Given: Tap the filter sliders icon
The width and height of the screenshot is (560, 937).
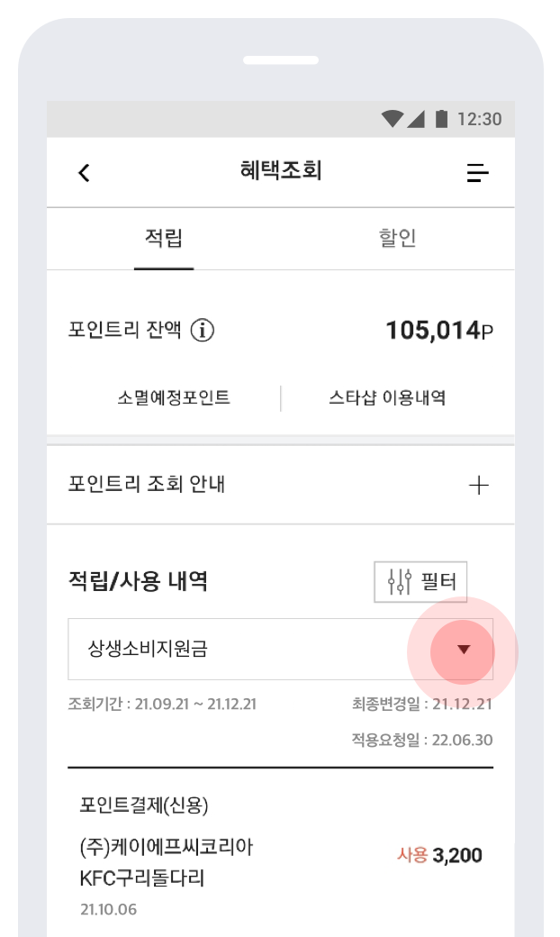Looking at the screenshot, I should pyautogui.click(x=399, y=582).
